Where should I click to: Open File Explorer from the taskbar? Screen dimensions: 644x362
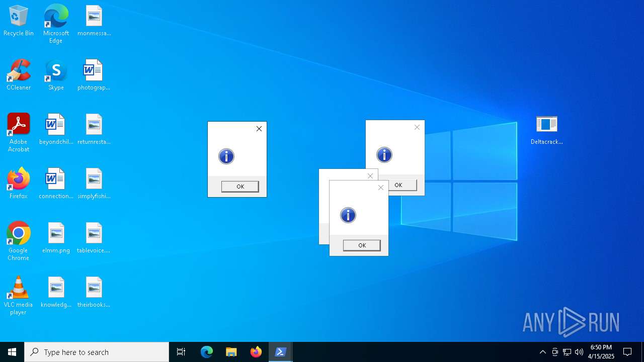(231, 352)
